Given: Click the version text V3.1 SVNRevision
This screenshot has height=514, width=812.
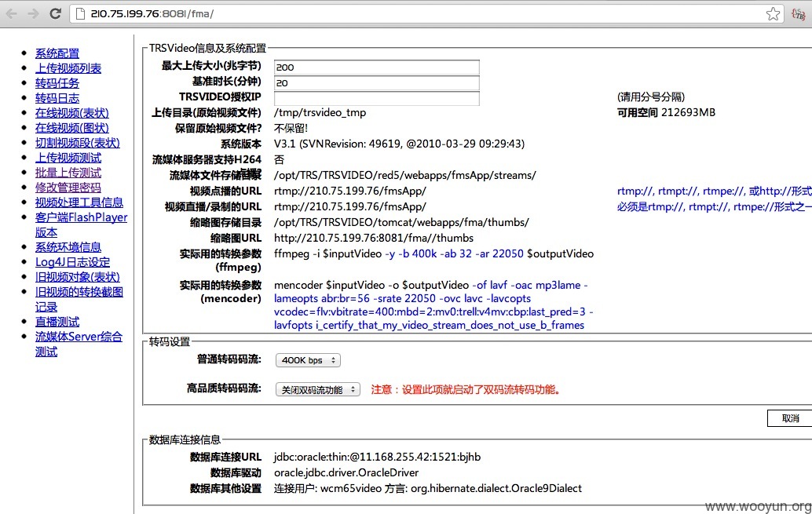Looking at the screenshot, I should (399, 144).
